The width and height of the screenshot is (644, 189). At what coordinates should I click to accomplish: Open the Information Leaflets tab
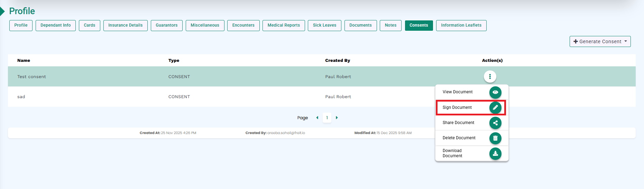[461, 25]
